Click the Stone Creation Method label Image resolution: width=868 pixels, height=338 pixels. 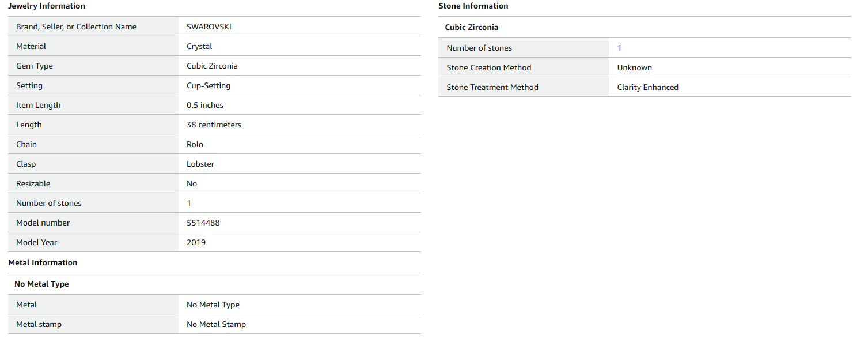[x=489, y=67]
